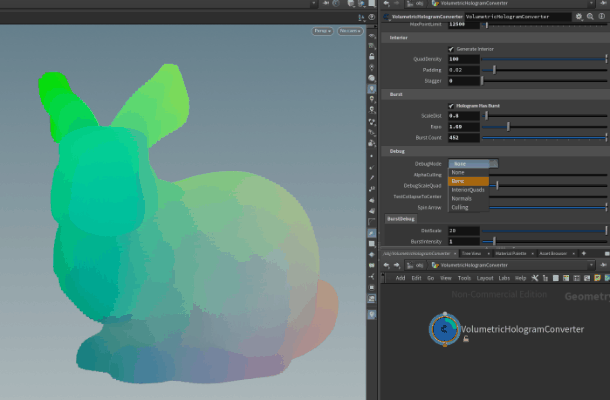Select highlighted orange DebugMode option
The width and height of the screenshot is (610, 400).
468,181
